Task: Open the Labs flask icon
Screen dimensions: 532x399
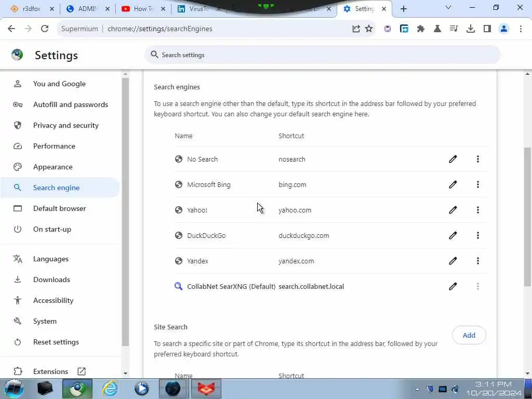Action: [x=437, y=29]
